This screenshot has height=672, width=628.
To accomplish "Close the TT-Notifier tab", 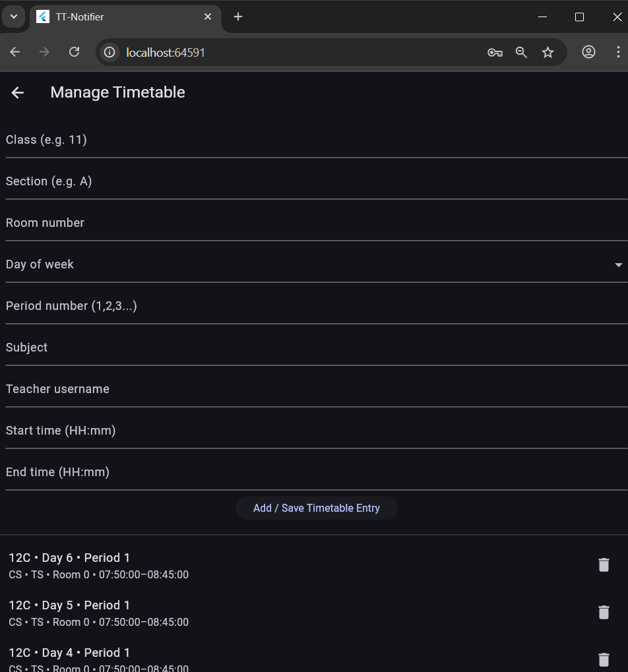I will [208, 17].
